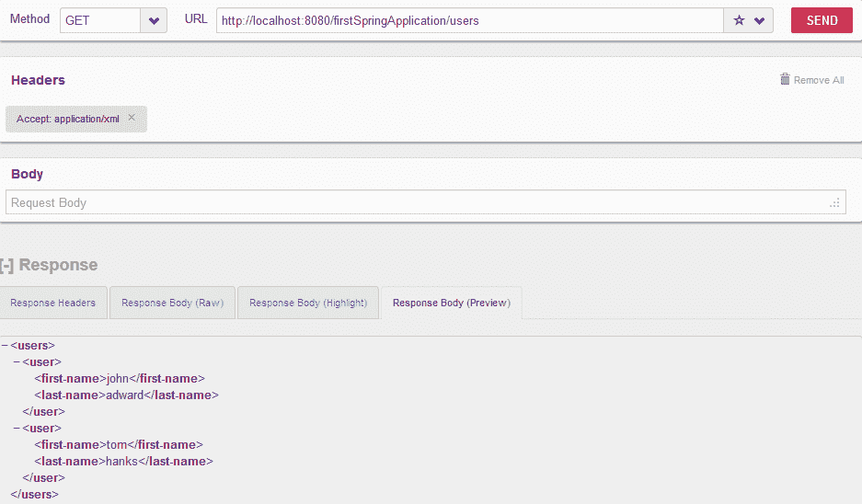Click the GET method text box
This screenshot has width=862, height=504.
point(100,20)
